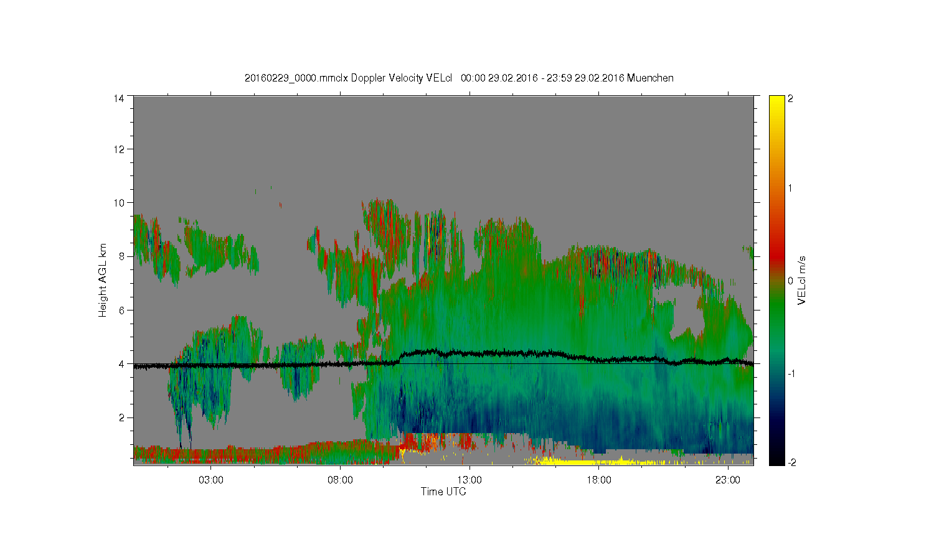Click the height axis label 10
Viewport: 934px width, 560px height.
coord(120,203)
